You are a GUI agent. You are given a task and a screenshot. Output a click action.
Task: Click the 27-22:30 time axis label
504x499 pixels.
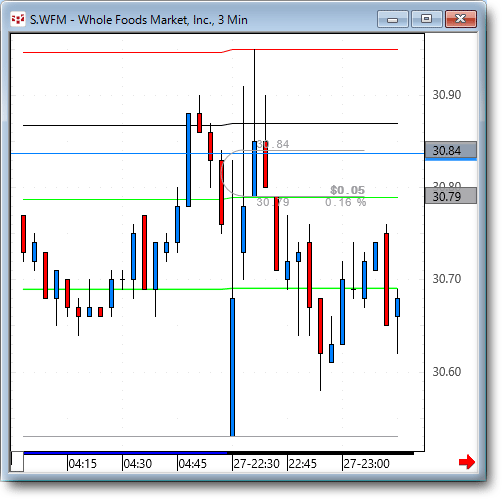(256, 464)
